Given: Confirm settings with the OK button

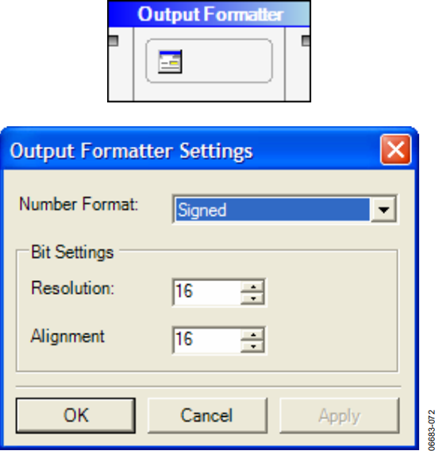Looking at the screenshot, I should [76, 415].
